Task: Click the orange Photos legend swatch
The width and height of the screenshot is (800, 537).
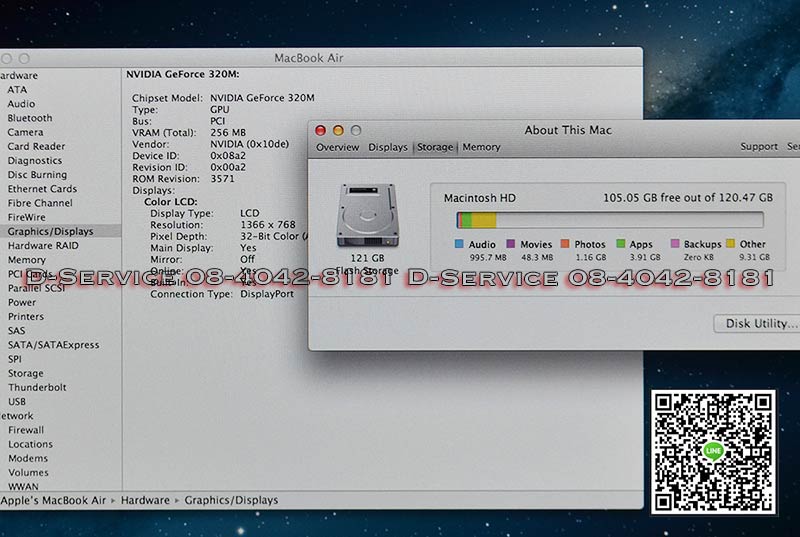Action: tap(565, 244)
